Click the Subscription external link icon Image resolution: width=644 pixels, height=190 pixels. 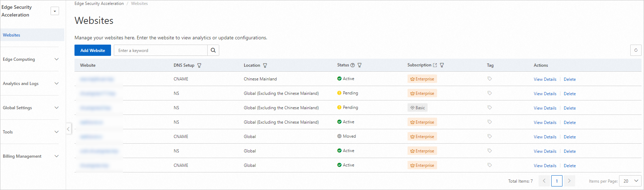[435, 65]
